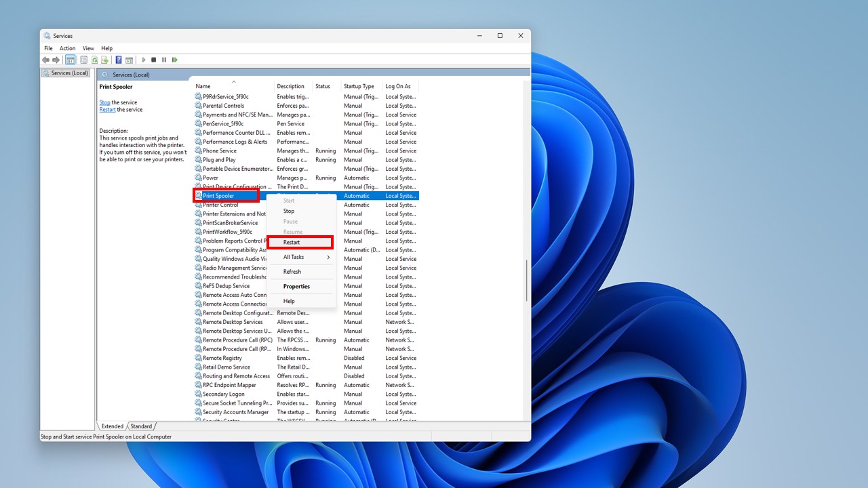This screenshot has width=868, height=488.
Task: Click the Export List toolbar icon
Action: (104, 60)
